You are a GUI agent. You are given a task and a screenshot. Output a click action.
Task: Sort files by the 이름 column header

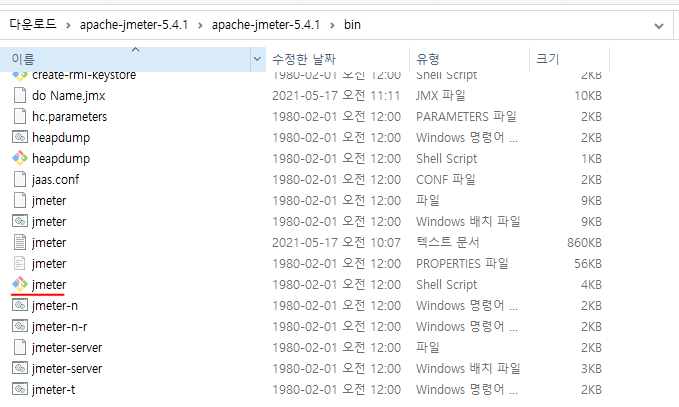(125, 59)
